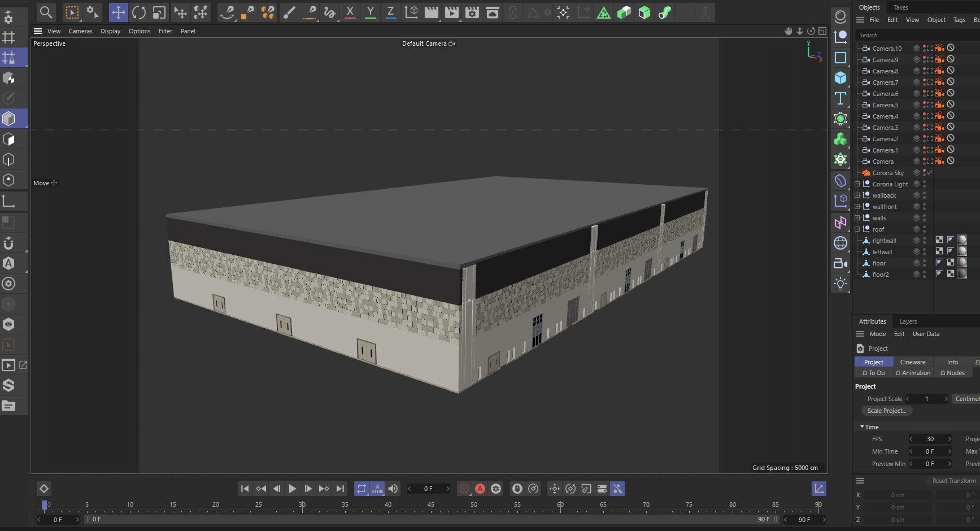Screen dimensions: 980x531
Task: Toggle the Y axis lock
Action: click(371, 12)
